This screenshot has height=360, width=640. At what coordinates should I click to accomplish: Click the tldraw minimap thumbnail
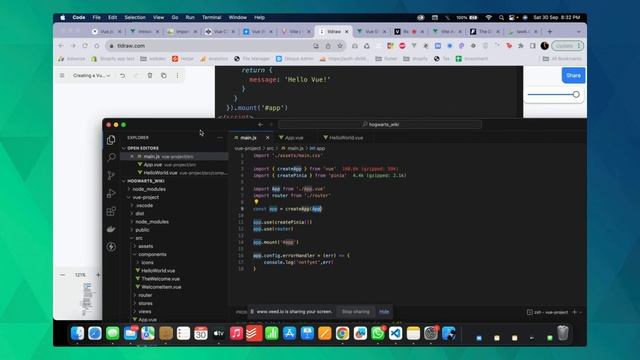(87, 299)
